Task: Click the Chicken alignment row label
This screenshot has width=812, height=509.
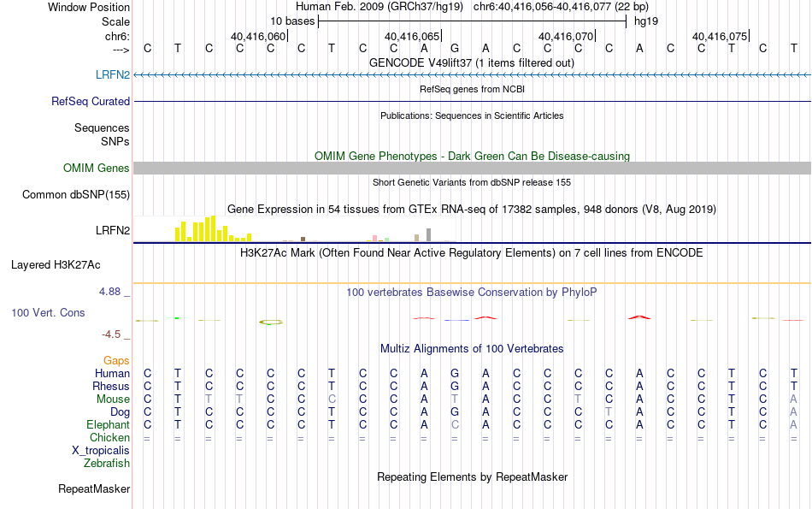Action: click(109, 437)
